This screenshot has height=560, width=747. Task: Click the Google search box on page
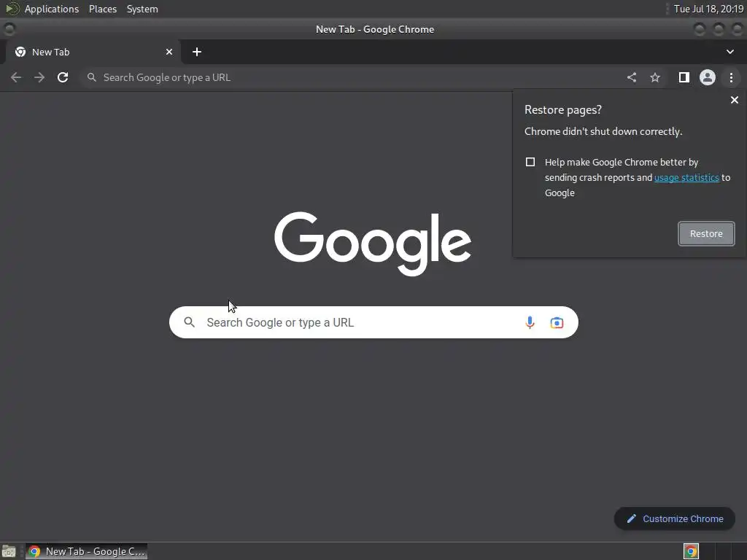pyautogui.click(x=373, y=322)
